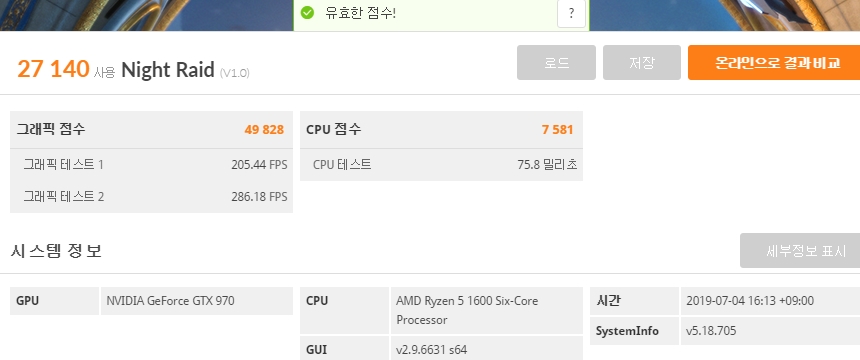
Task: Click the 유효한 점수! message text
Action: 360,13
